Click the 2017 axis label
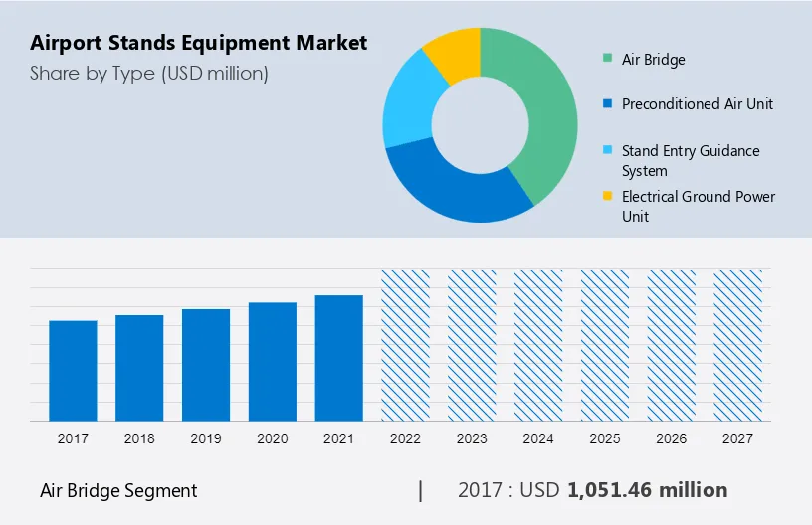Image resolution: width=812 pixels, height=525 pixels. pyautogui.click(x=73, y=438)
